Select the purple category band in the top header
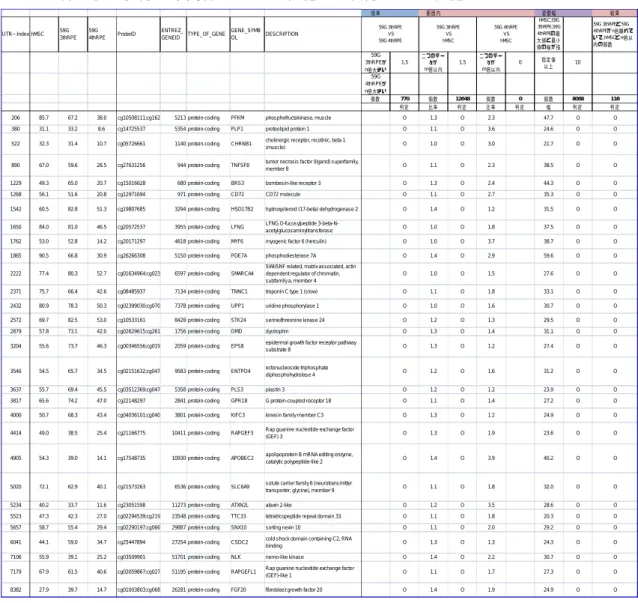This screenshot has height=603, width=638. (x=563, y=13)
